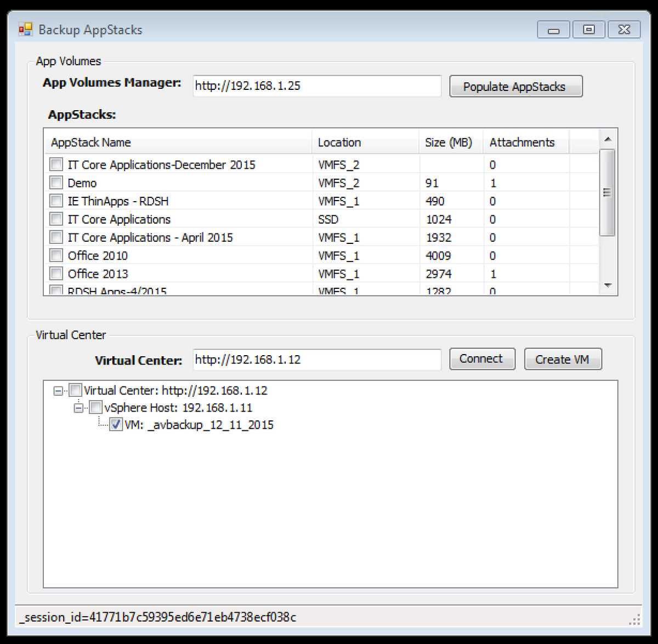Image resolution: width=658 pixels, height=644 pixels.
Task: Select the Office 2010 row name
Action: pos(98,256)
